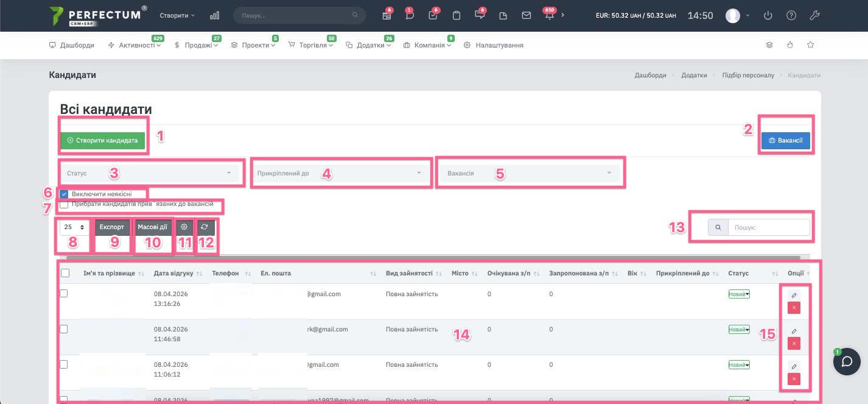Click the refresh table icon
The image size is (868, 404).
coord(205,227)
